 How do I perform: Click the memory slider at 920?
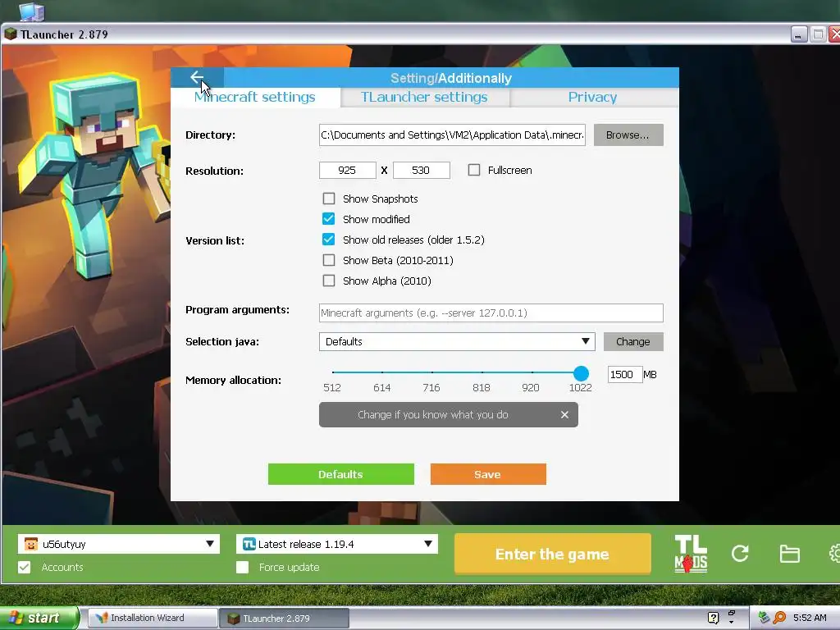click(532, 372)
